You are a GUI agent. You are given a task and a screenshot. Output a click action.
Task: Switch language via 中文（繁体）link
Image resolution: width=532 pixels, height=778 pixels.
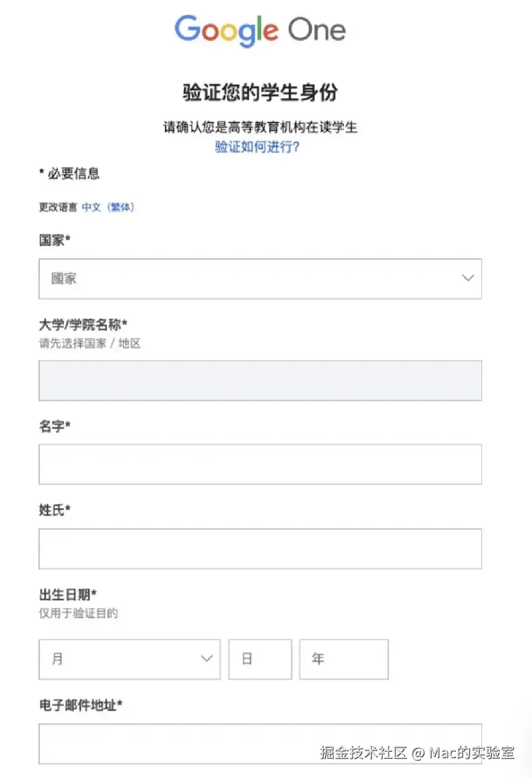(x=108, y=207)
